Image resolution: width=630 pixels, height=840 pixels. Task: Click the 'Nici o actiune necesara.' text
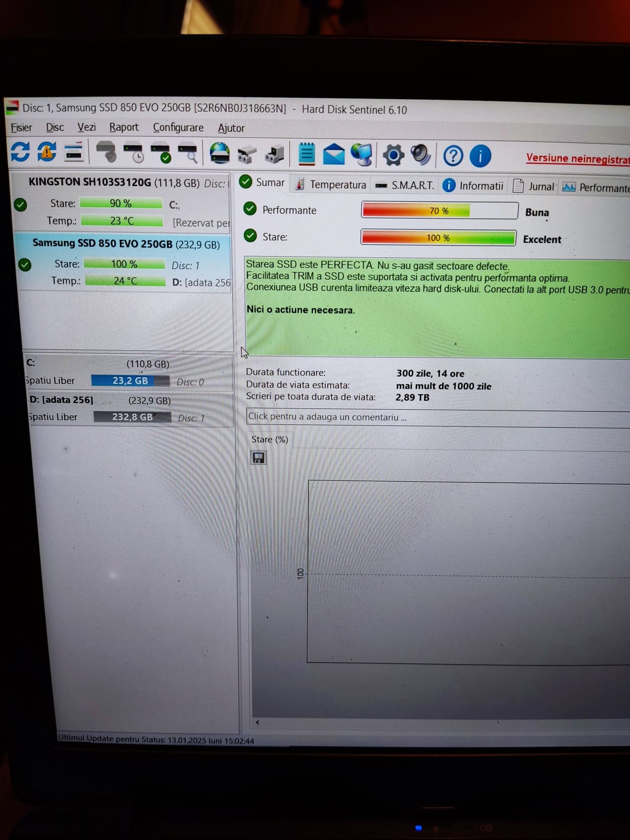(x=301, y=310)
